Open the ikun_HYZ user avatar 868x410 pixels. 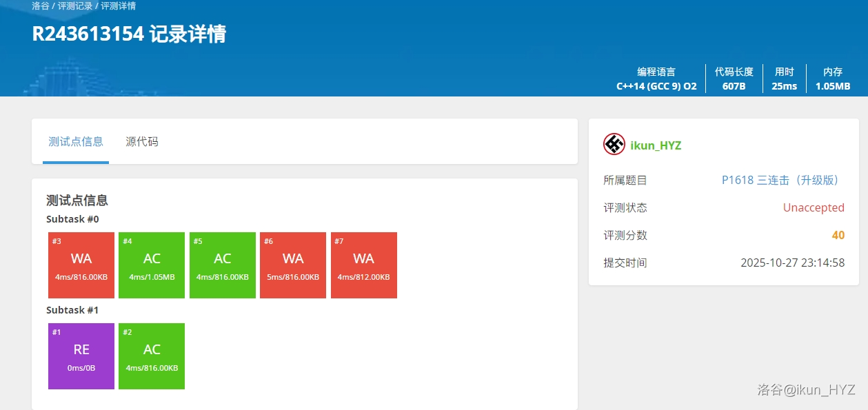tap(614, 145)
